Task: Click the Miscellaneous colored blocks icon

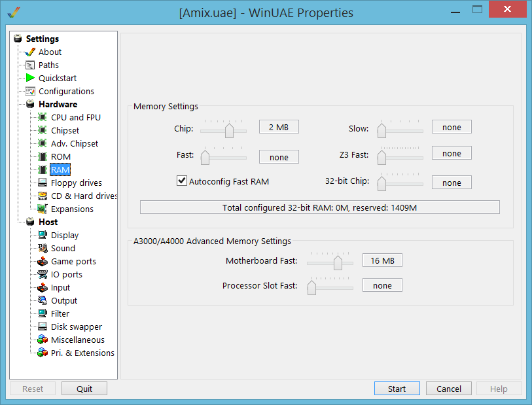Action: pyautogui.click(x=43, y=340)
